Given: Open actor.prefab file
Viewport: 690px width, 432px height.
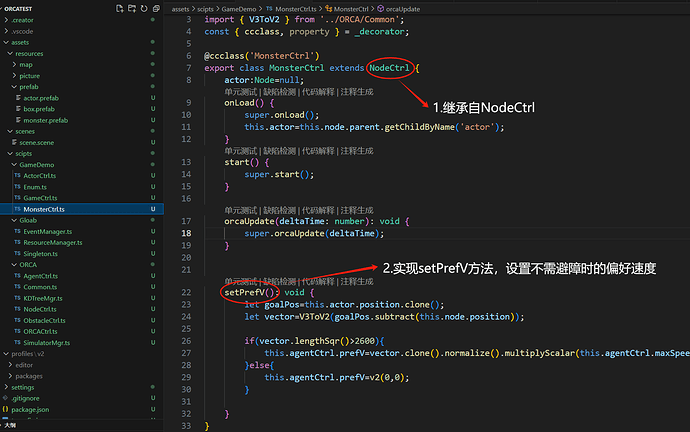Looking at the screenshot, I should pos(41,98).
